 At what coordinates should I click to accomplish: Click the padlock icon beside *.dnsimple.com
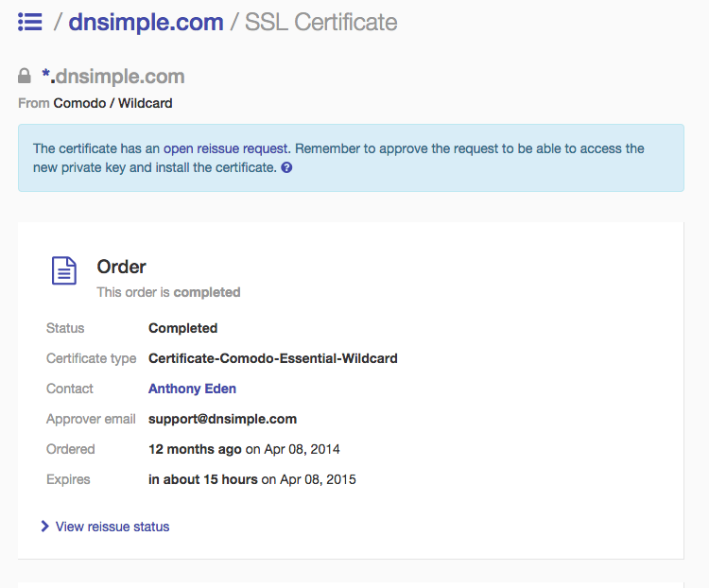point(25,76)
